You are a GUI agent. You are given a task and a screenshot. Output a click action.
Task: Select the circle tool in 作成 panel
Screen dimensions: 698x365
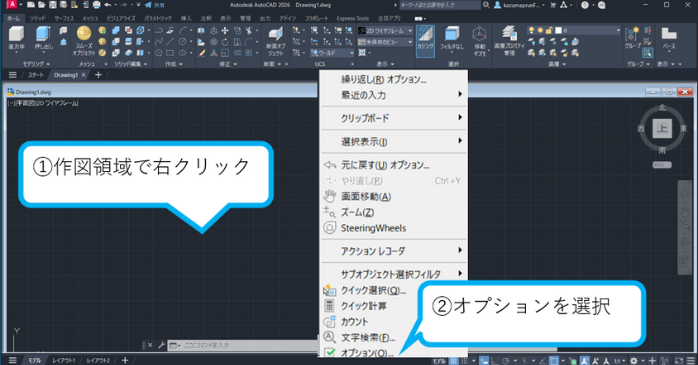click(183, 42)
